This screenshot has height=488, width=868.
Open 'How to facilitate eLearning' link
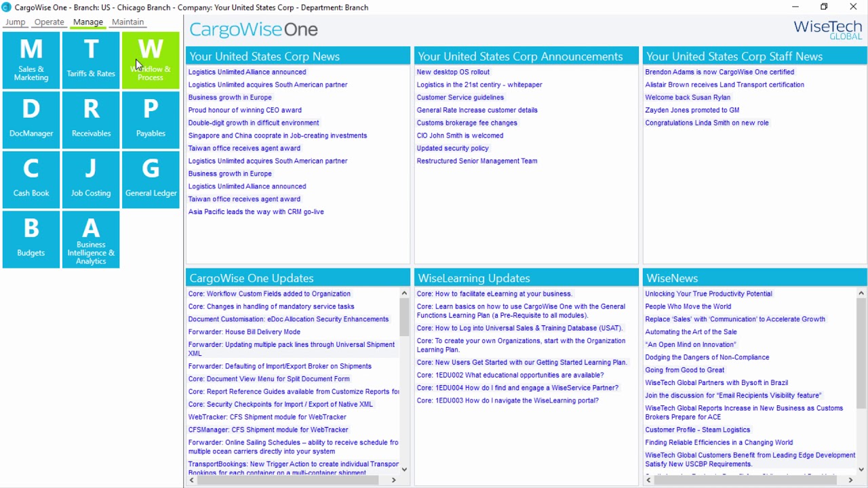coord(494,293)
